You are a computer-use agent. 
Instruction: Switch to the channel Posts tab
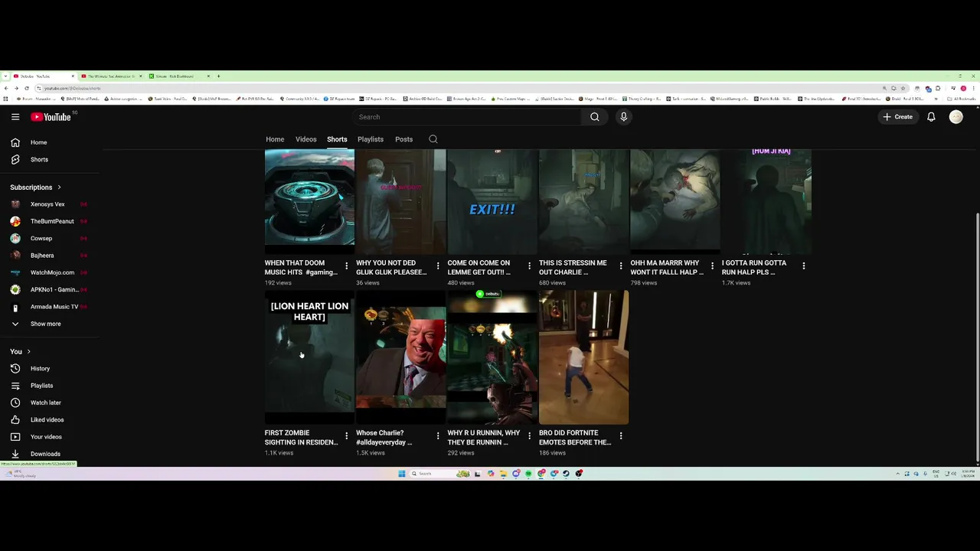403,139
